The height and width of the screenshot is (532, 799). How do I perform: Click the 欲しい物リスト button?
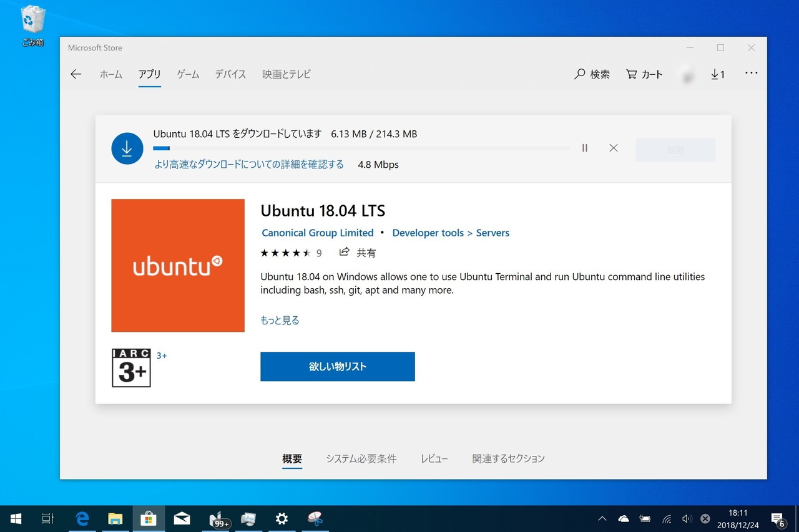[337, 366]
